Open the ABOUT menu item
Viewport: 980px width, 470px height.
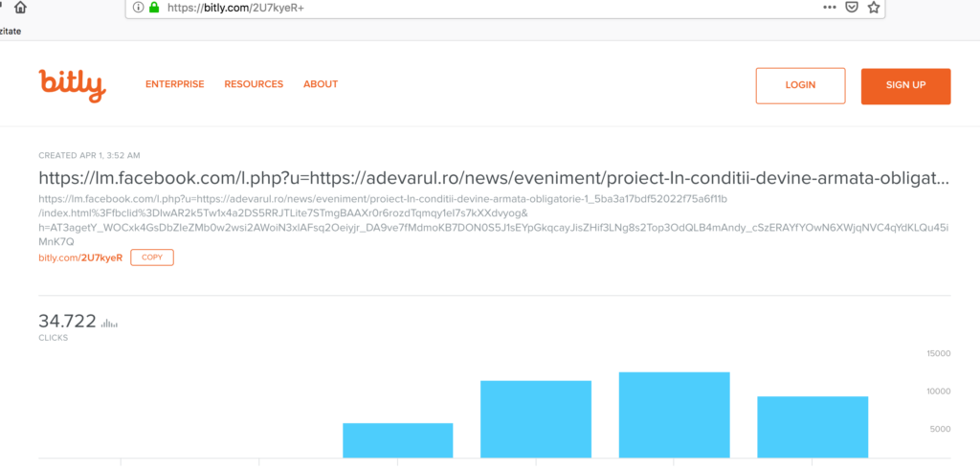321,84
